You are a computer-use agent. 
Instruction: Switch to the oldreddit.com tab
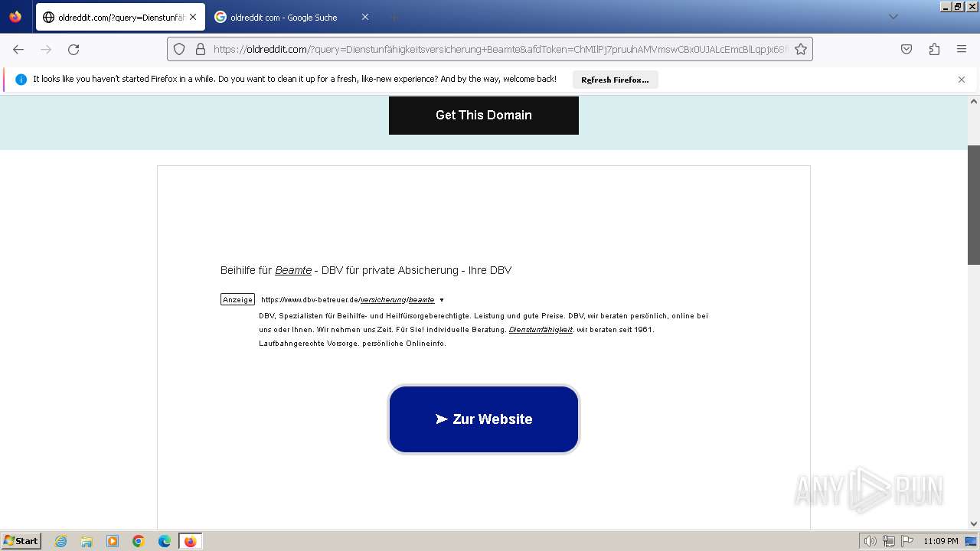pyautogui.click(x=120, y=17)
